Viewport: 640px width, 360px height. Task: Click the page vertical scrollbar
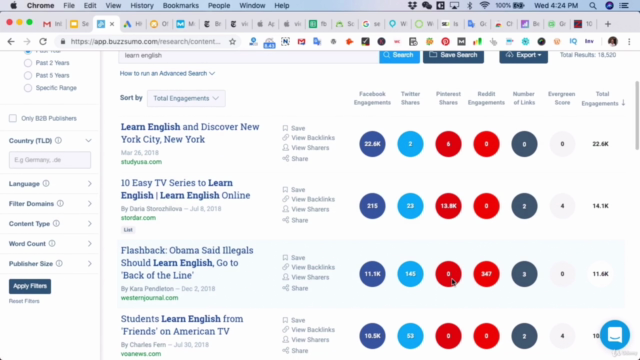point(637,116)
